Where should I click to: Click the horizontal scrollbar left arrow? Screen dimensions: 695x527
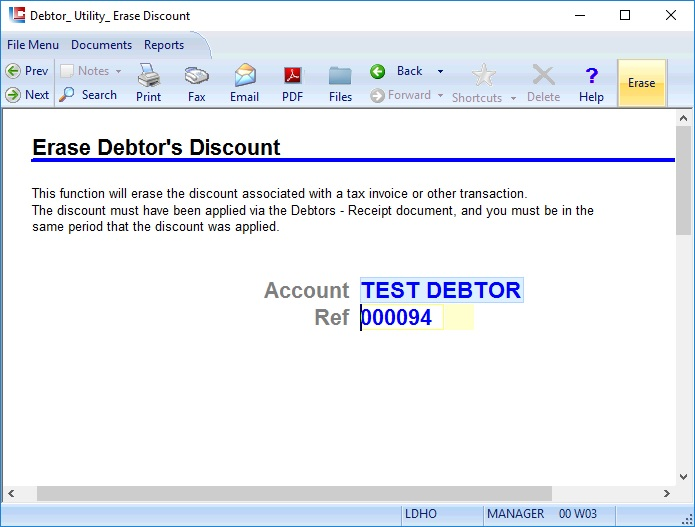point(11,493)
